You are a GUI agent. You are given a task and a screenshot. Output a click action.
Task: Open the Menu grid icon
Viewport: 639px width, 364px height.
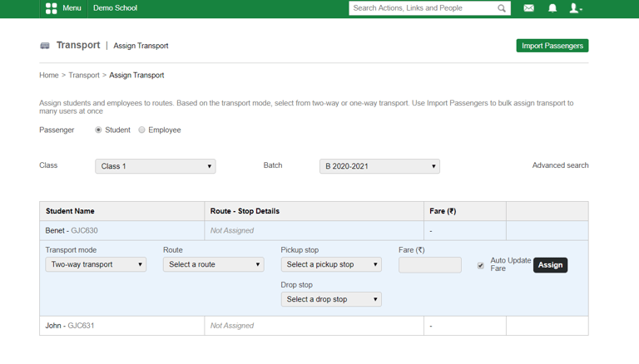click(x=52, y=8)
